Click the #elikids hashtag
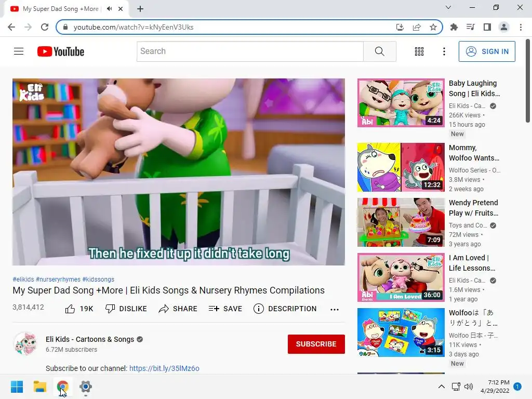The height and width of the screenshot is (399, 532). (23, 279)
